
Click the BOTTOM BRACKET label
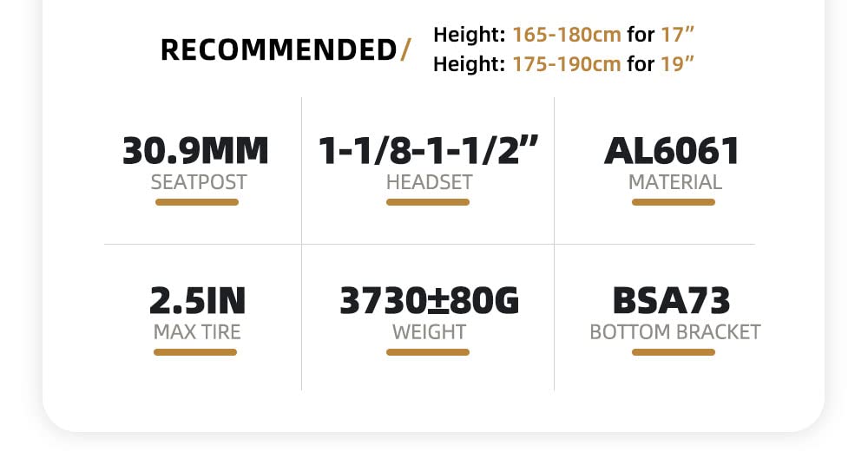674,331
